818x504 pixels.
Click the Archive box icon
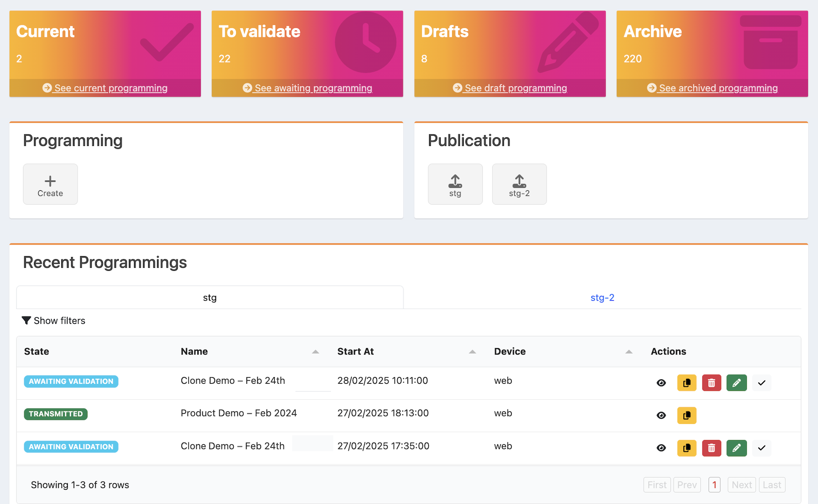tap(770, 42)
